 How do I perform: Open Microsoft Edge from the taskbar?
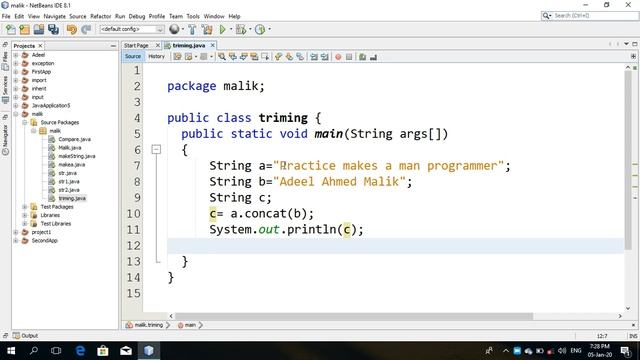pyautogui.click(x=80, y=351)
